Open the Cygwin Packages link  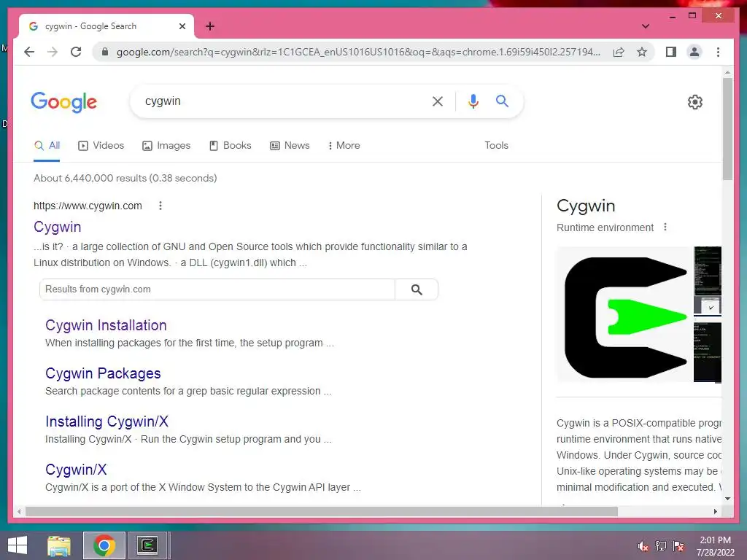tap(103, 373)
